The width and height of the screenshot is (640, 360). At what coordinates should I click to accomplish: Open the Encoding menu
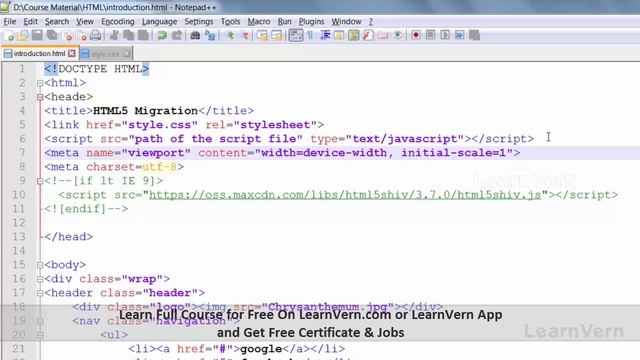pyautogui.click(x=118, y=21)
